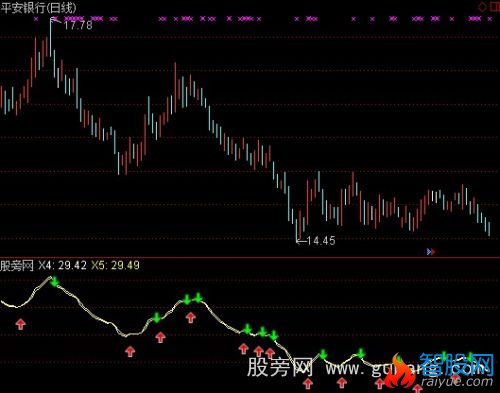Click the 平安银行(日线) chart title

pos(38,8)
